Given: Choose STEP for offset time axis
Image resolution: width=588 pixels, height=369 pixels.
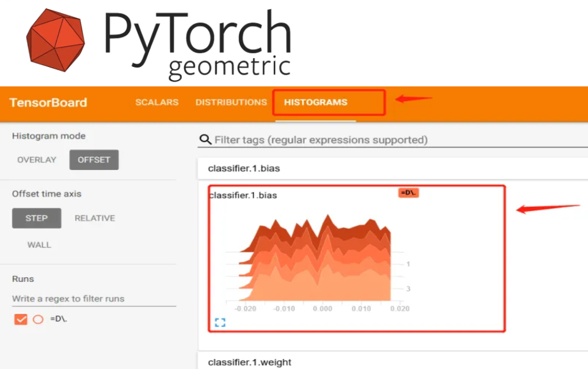Looking at the screenshot, I should coord(36,218).
